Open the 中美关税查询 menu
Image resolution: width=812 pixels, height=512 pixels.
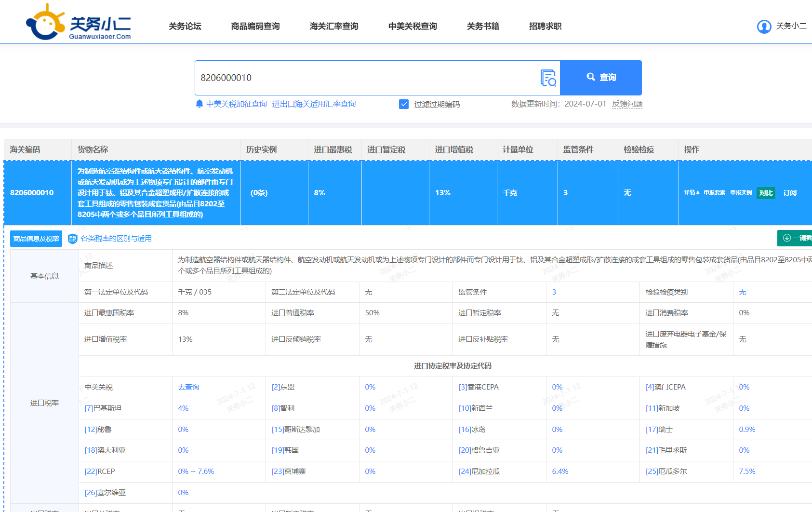(413, 26)
